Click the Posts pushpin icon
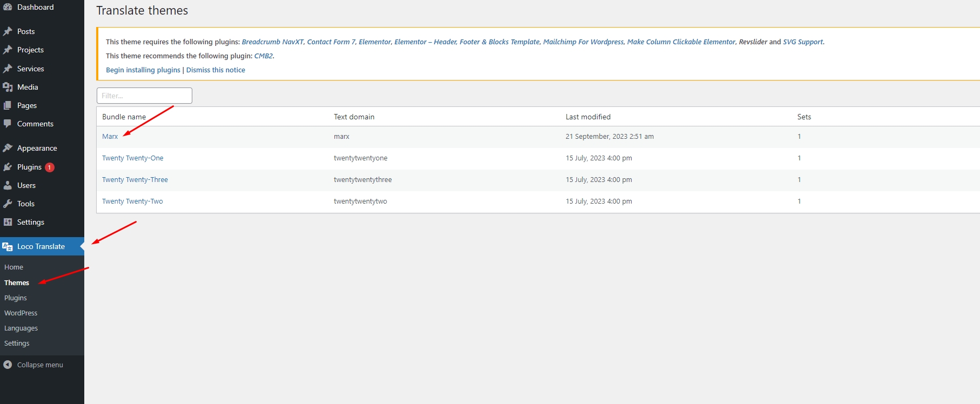The height and width of the screenshot is (404, 980). tap(8, 31)
